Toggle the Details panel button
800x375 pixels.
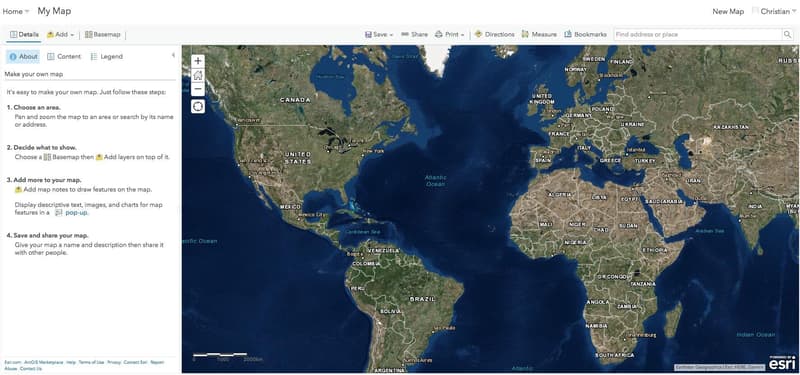pyautogui.click(x=24, y=35)
